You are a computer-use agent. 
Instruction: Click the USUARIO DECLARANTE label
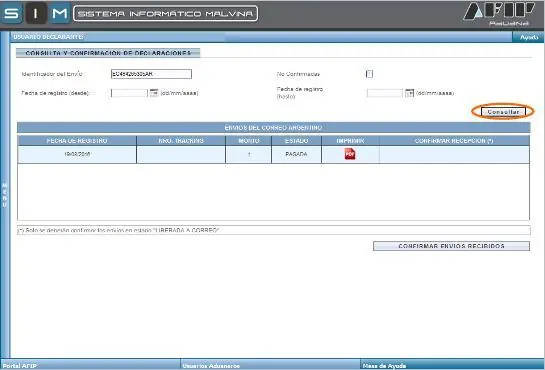48,37
